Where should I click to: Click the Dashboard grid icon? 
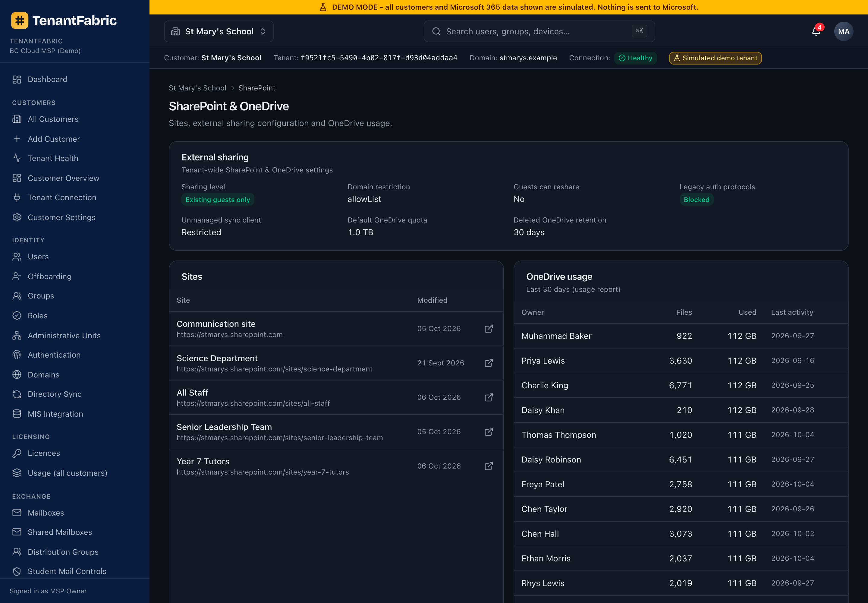pos(17,79)
